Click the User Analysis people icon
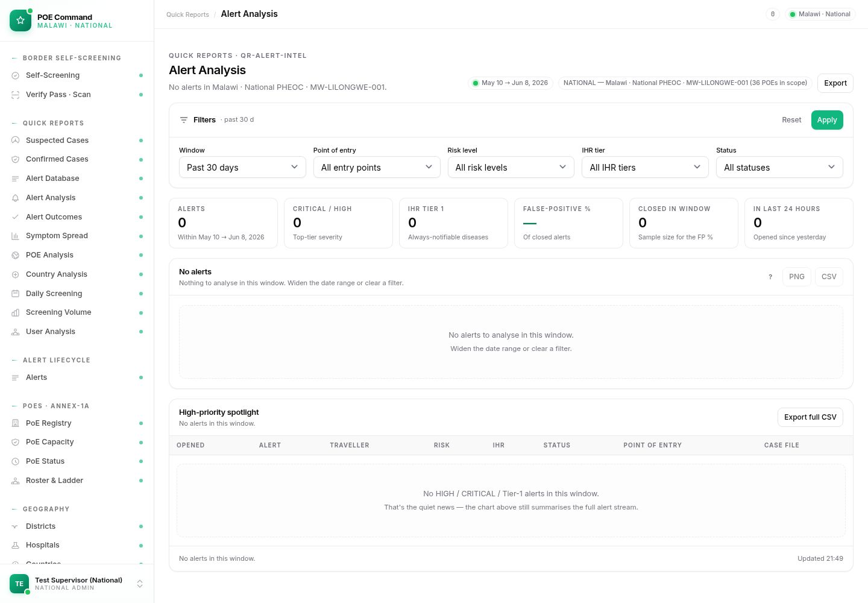 (16, 332)
